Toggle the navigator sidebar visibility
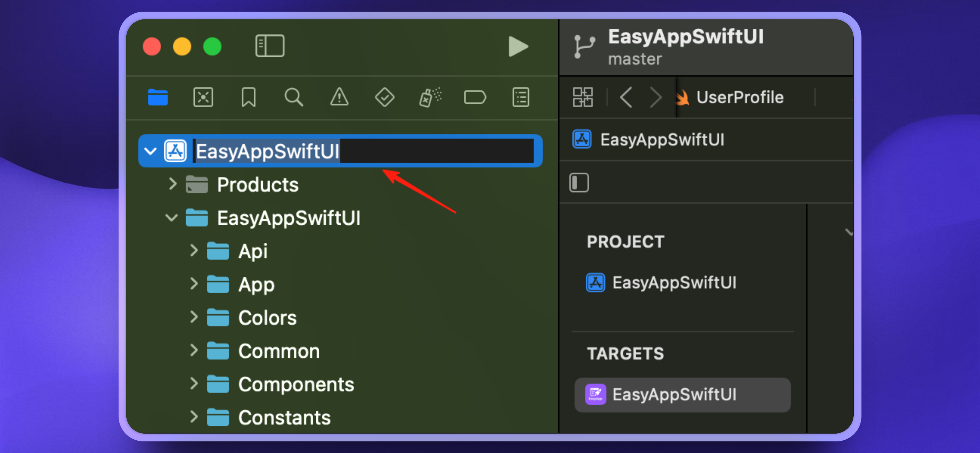This screenshot has width=980, height=453. coord(270,46)
